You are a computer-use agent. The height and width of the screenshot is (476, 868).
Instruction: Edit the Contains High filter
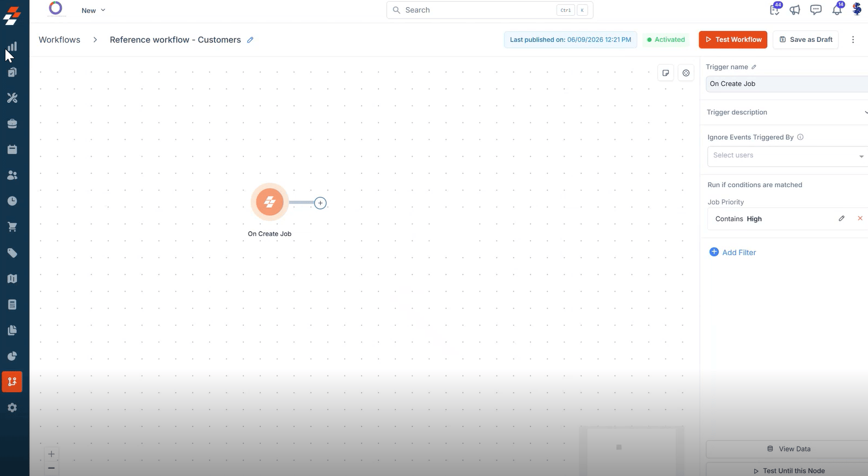(841, 219)
